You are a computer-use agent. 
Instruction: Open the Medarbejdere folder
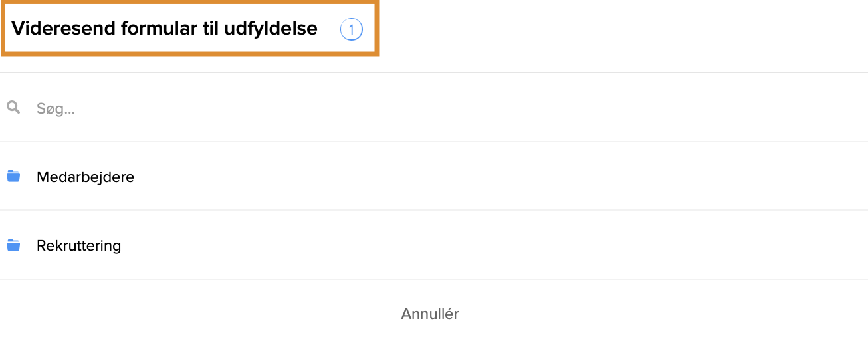click(85, 177)
